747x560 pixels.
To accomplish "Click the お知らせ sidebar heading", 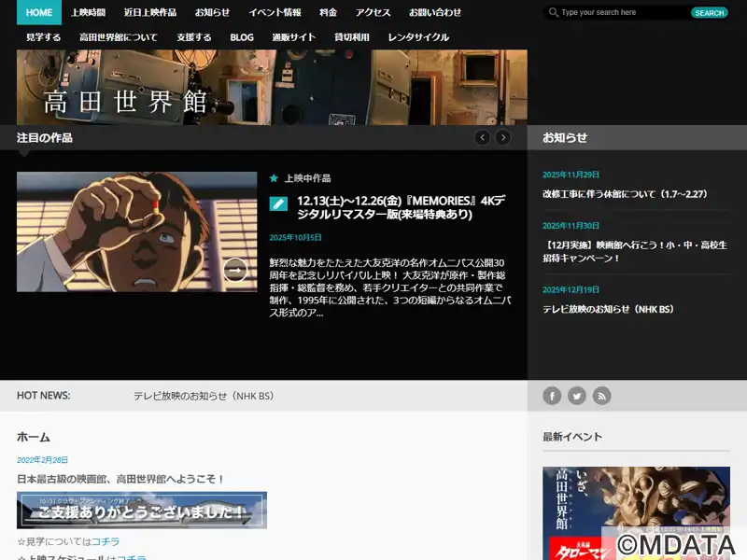I will [565, 138].
